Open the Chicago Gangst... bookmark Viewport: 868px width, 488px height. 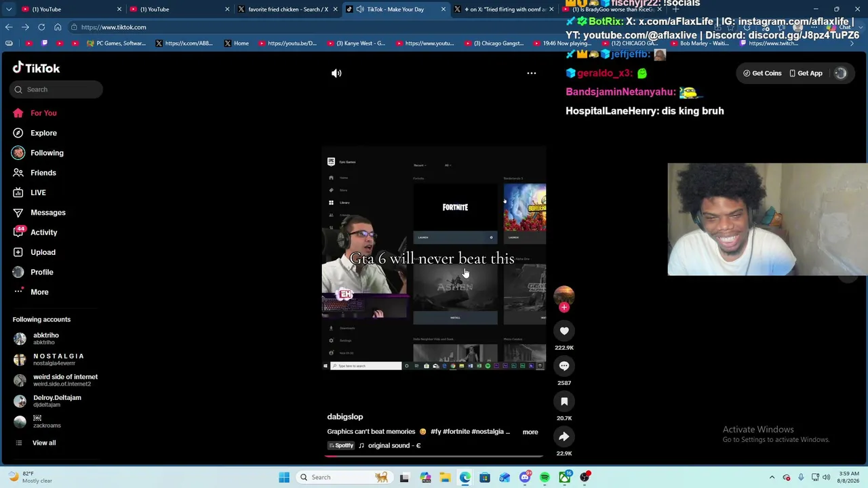(x=494, y=43)
